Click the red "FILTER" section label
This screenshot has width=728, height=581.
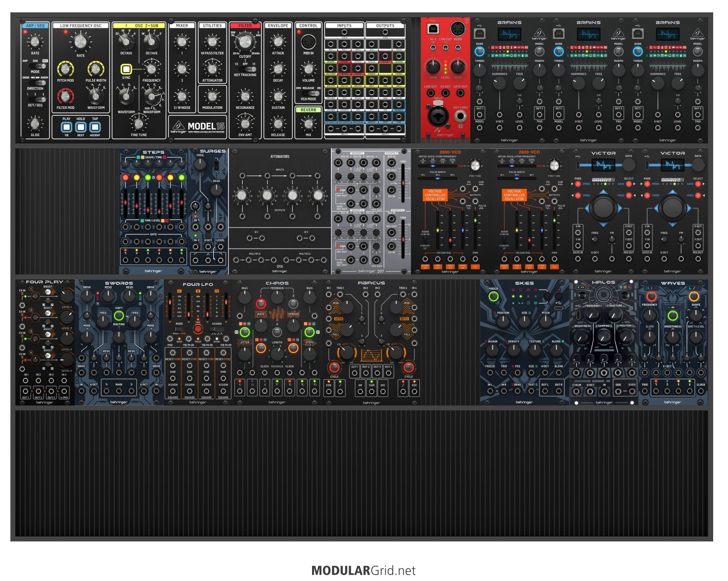point(245,26)
